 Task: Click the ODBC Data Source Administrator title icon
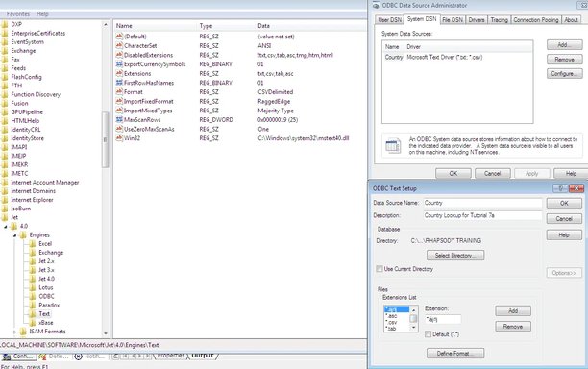pos(376,6)
